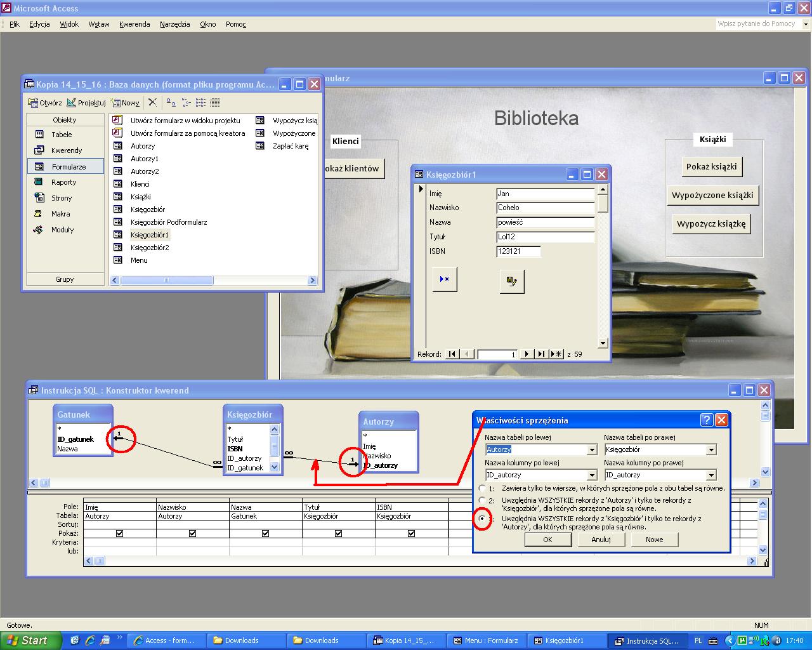Switch to large icons view in database window

click(171, 102)
